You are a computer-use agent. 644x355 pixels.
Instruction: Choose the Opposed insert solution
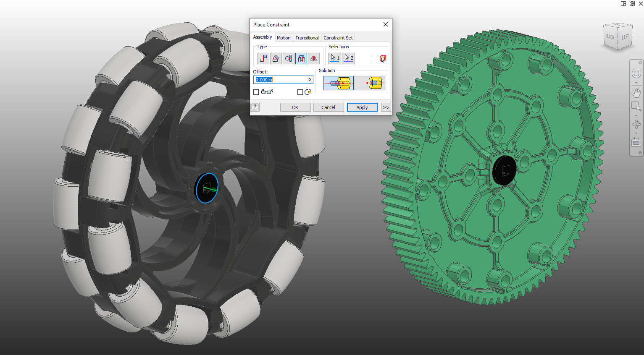coord(338,83)
